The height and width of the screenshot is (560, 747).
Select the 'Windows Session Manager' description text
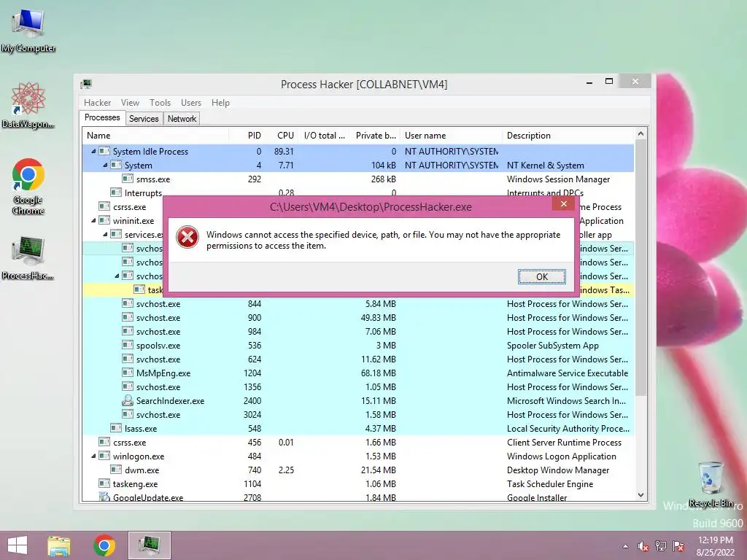(x=558, y=179)
